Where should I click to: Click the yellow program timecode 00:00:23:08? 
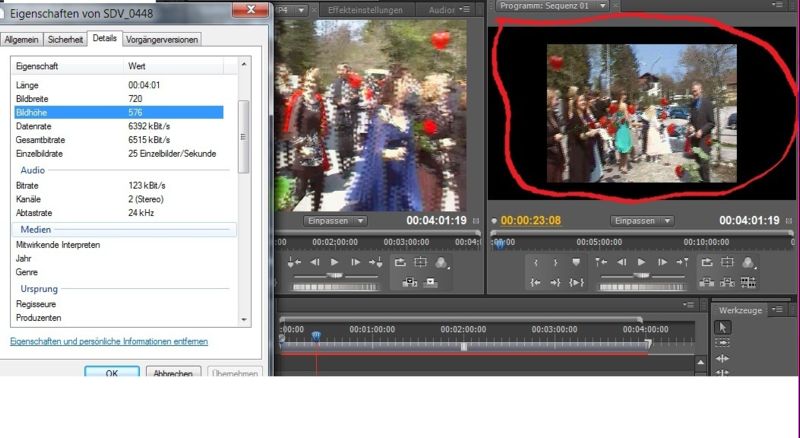[x=530, y=221]
